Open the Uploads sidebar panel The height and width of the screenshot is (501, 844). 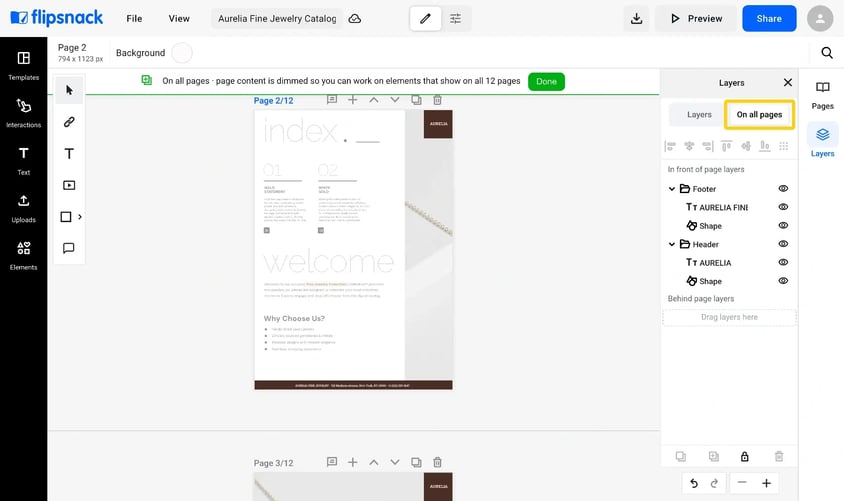tap(23, 208)
